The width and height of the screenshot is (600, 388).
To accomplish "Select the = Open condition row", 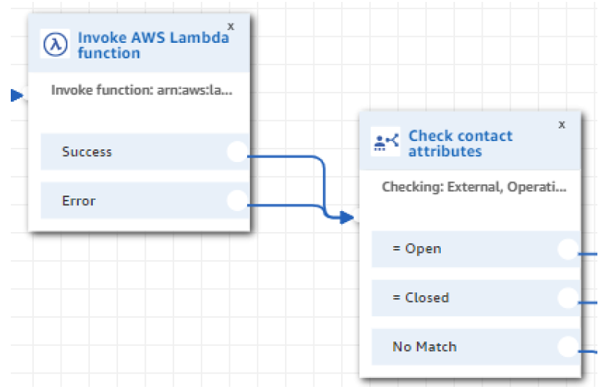I will click(x=476, y=249).
